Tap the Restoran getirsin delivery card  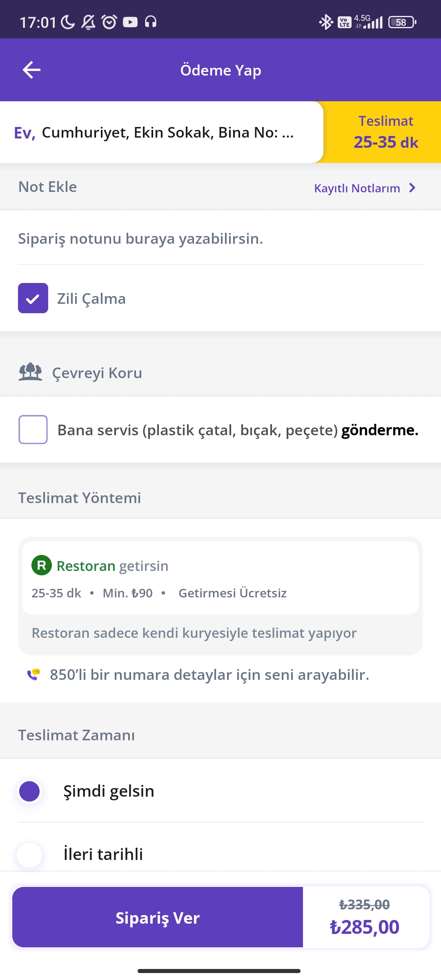[x=220, y=578]
